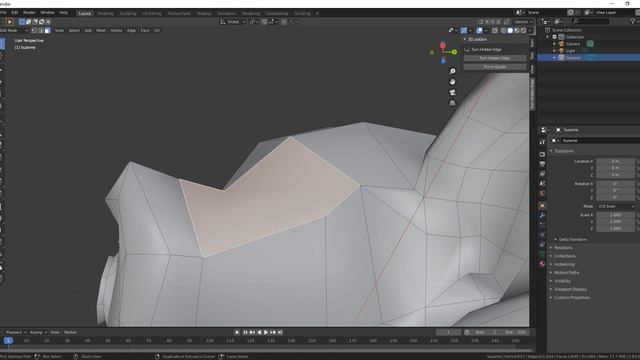This screenshot has width=640, height=360.
Task: Expand the Relations panel
Action: (562, 248)
